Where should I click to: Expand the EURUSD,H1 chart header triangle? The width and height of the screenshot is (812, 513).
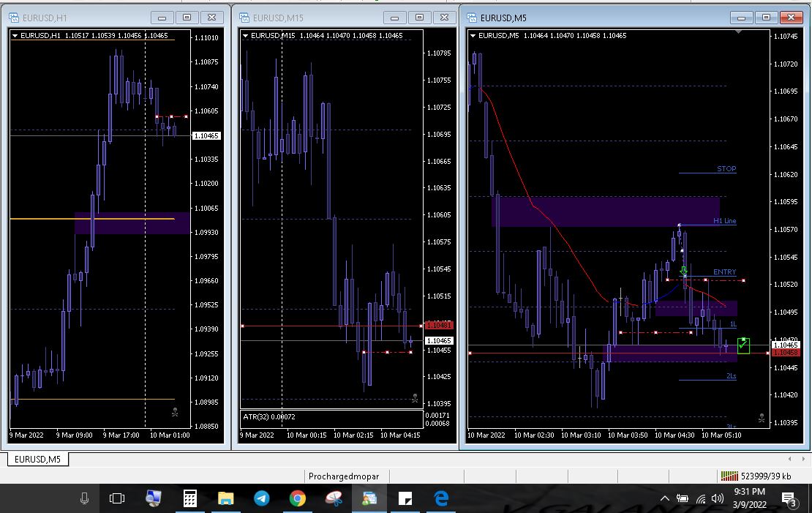(x=15, y=35)
